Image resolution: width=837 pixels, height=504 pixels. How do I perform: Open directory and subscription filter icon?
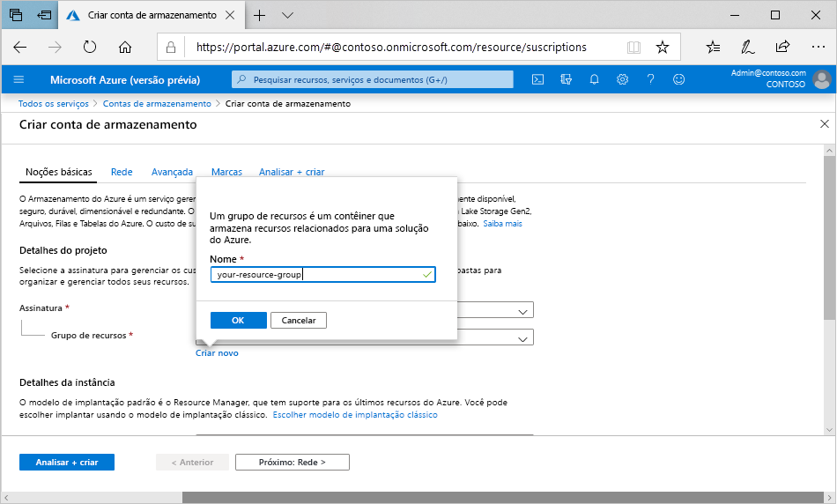tap(566, 79)
